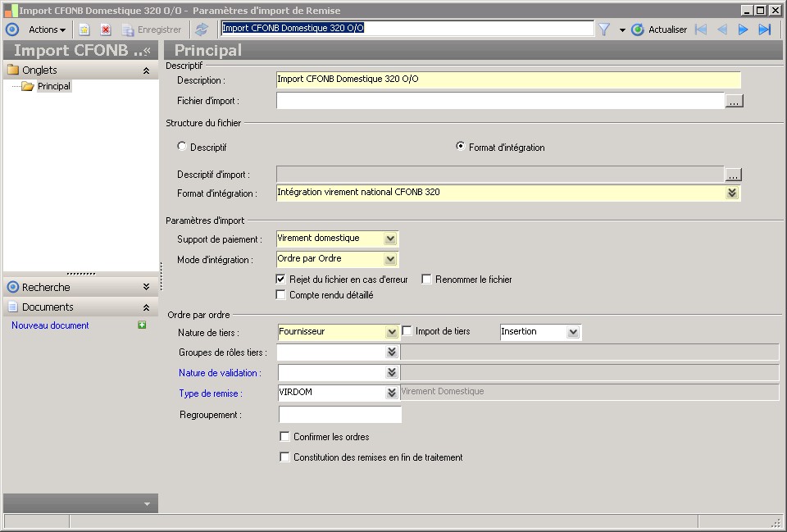The height and width of the screenshot is (532, 787).
Task: Select the Descriptif radio button
Action: pyautogui.click(x=182, y=147)
